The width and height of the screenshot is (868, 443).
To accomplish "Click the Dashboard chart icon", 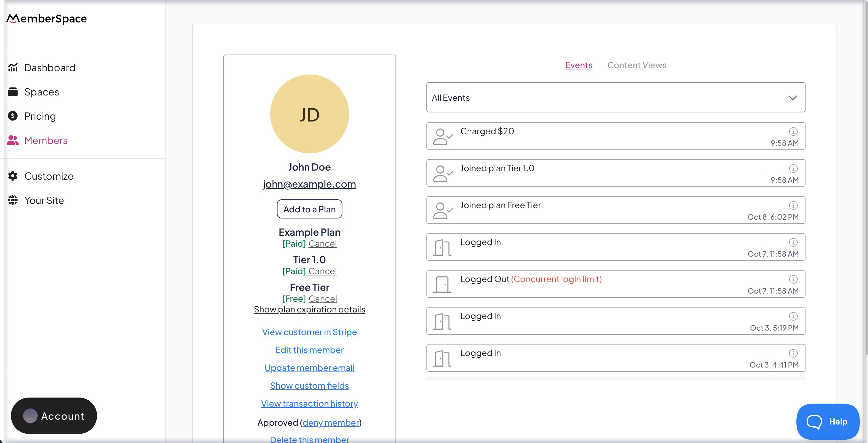I will 12,68.
